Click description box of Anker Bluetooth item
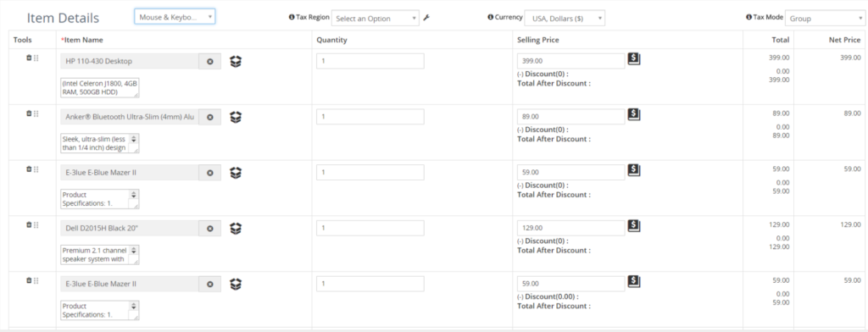This screenshot has height=332, width=868. (x=100, y=143)
